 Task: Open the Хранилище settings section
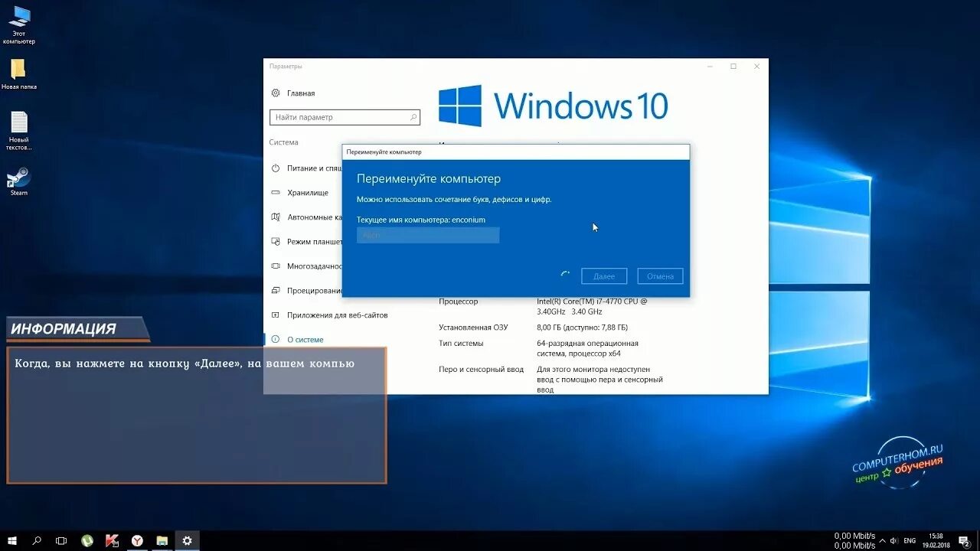(300, 193)
